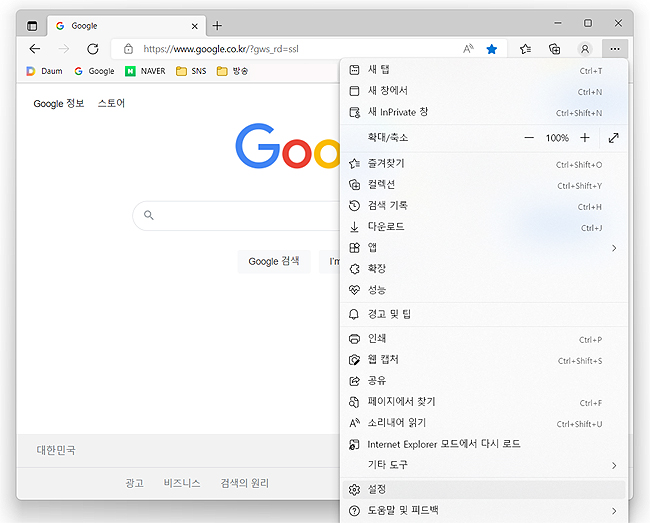Open the Google bookmark in favorites bar
This screenshot has width=650, height=523.
[x=94, y=71]
